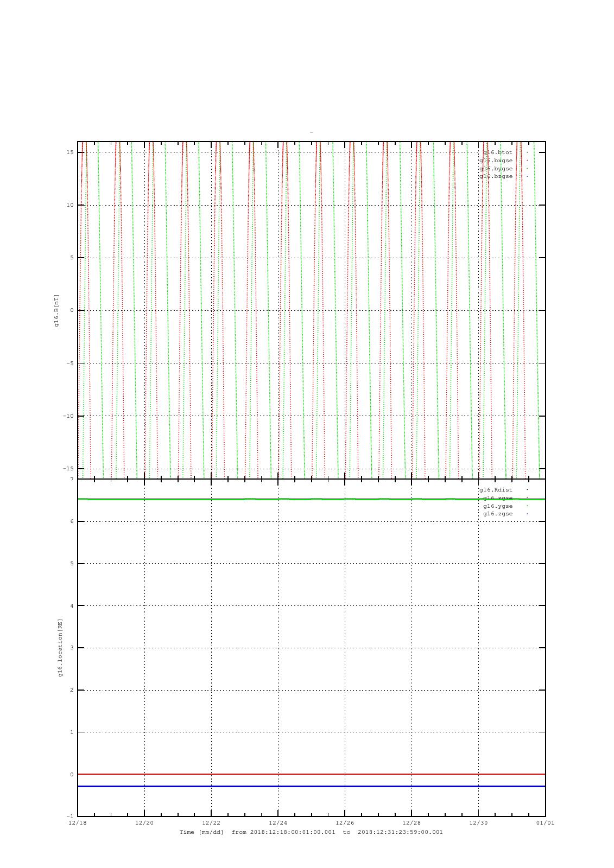Click the blue zgse line in the location plot
This screenshot has width=614, height=868.
click(x=311, y=786)
